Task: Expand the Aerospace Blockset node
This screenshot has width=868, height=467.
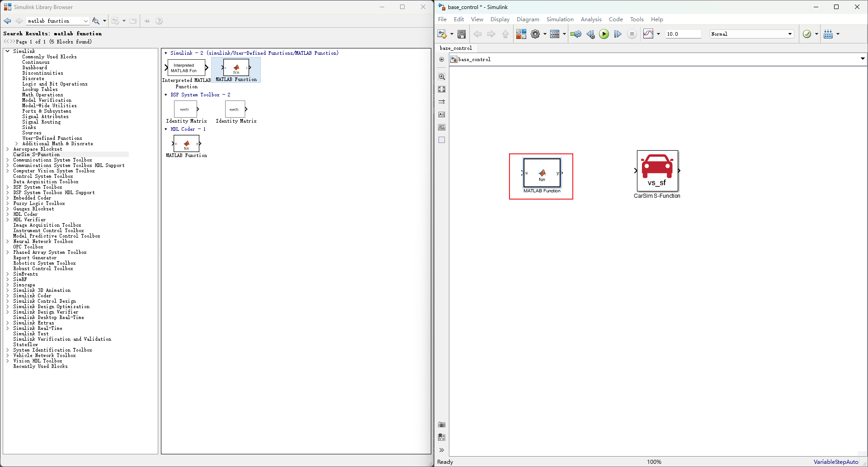Action: pos(8,149)
